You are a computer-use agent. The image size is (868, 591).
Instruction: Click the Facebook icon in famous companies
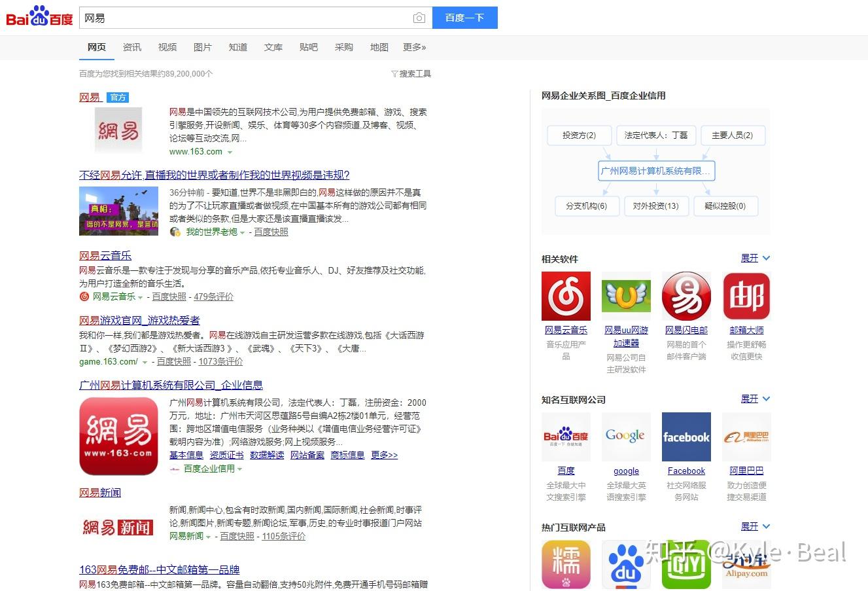[x=686, y=436]
